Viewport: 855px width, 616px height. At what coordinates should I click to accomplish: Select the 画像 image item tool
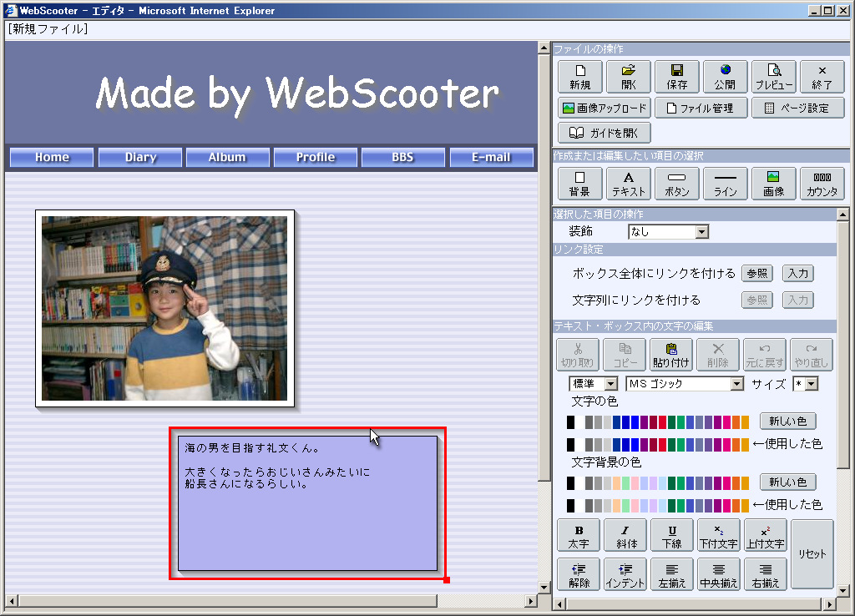tap(774, 184)
